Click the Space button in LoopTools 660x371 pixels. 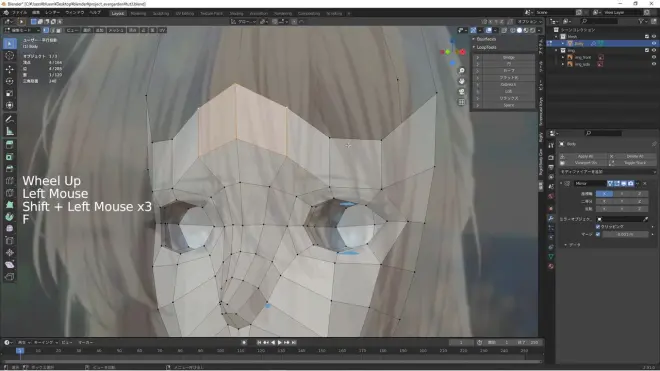coord(508,105)
